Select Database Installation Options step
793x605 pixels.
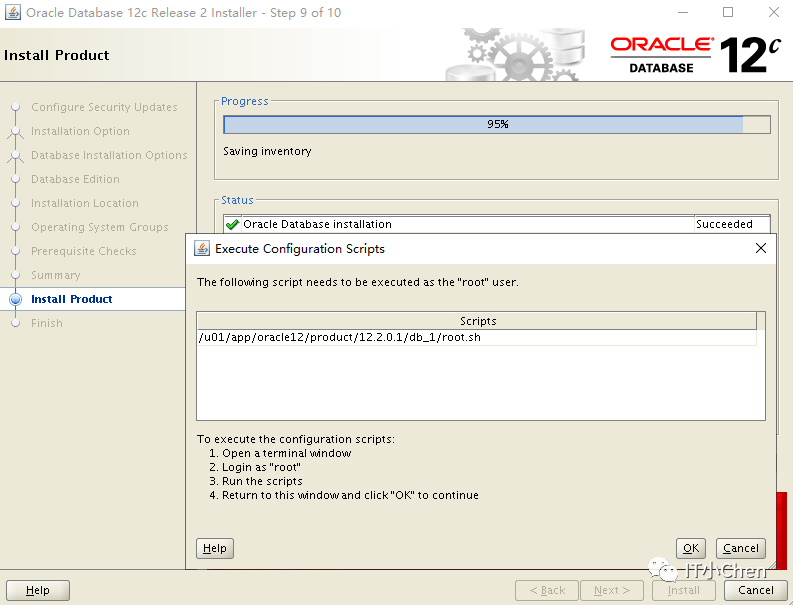point(109,155)
